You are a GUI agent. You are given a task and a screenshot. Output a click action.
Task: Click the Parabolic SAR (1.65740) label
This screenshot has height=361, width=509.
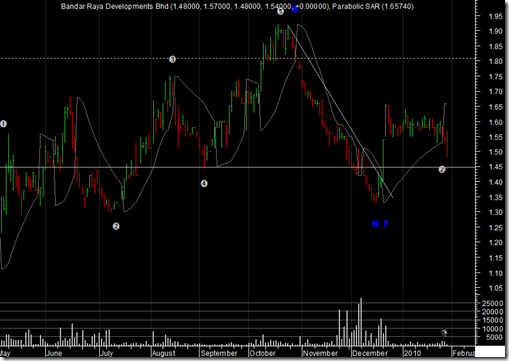(373, 6)
